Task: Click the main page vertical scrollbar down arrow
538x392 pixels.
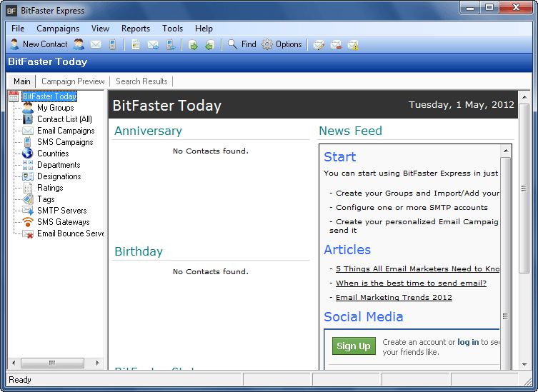Action: 524,365
